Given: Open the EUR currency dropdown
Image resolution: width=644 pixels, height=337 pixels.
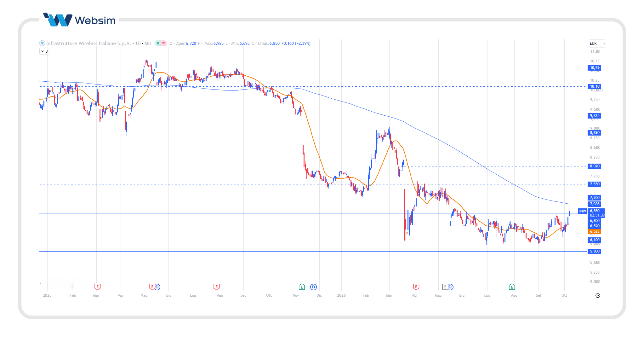Looking at the screenshot, I should coord(597,44).
